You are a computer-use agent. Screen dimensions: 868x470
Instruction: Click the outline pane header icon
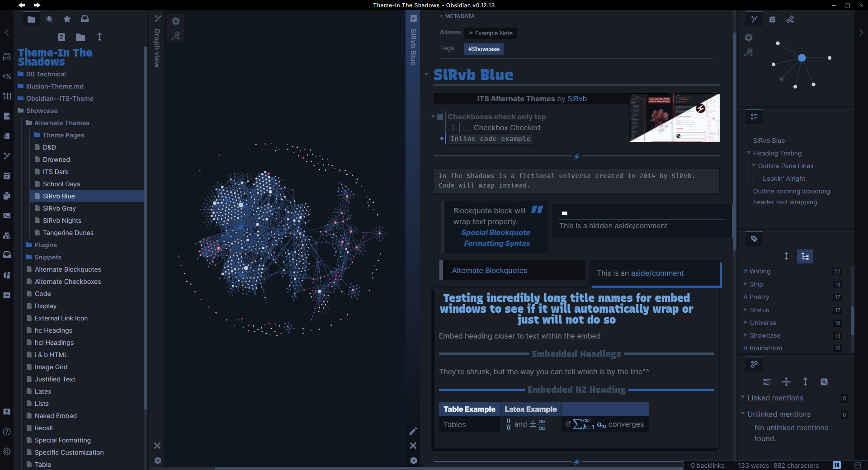pos(754,117)
